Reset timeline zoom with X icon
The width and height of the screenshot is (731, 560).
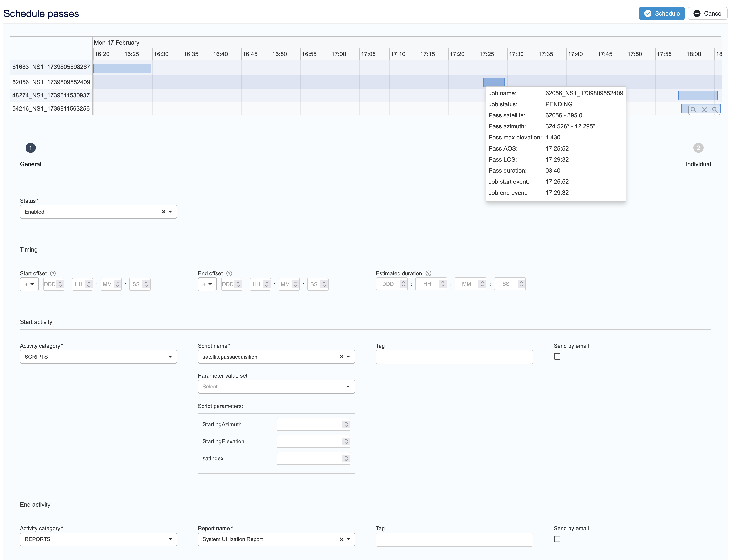pos(704,110)
